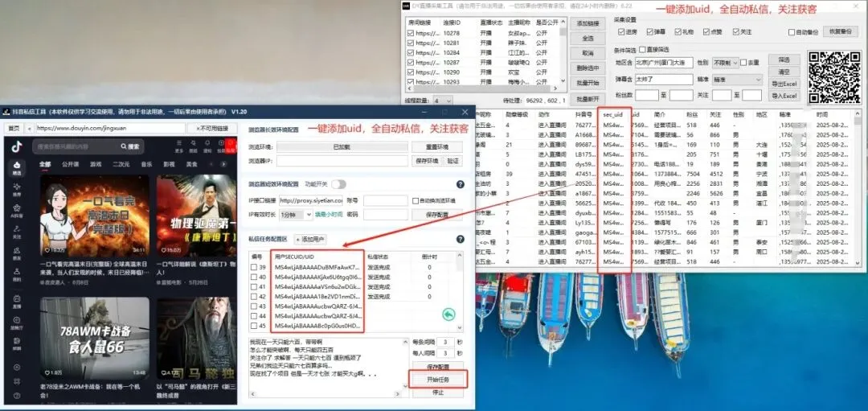Check the 自动换浏览环境 checkbox

point(416,200)
